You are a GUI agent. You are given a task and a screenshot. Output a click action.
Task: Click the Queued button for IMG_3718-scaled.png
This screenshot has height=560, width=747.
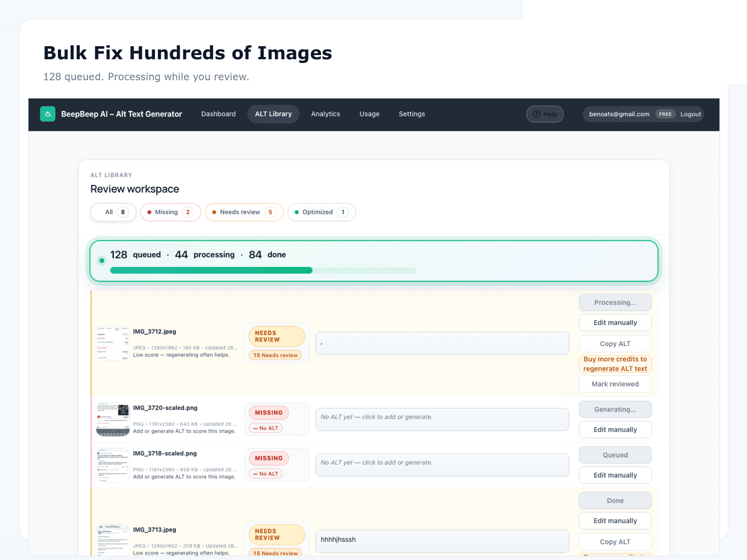[615, 455]
